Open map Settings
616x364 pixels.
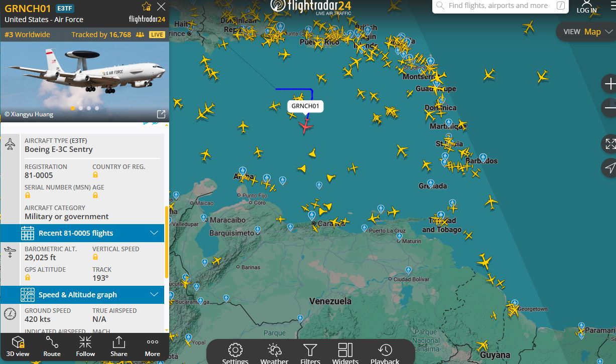coord(235,353)
